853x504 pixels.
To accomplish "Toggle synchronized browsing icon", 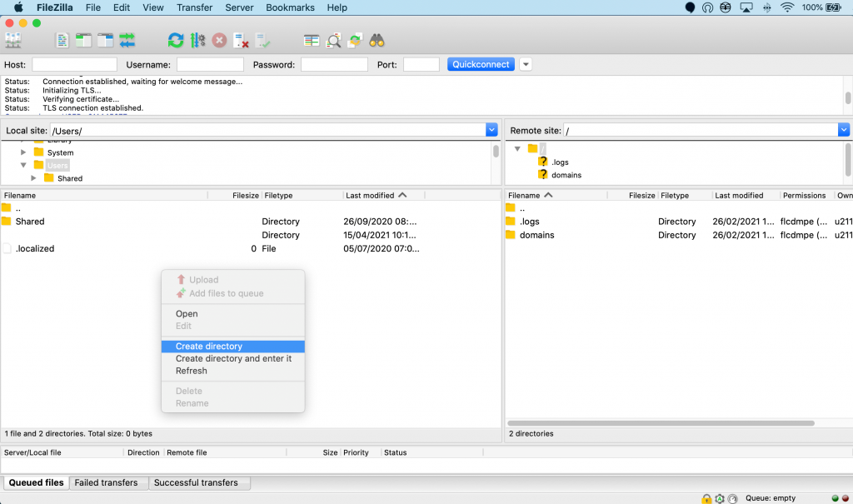I will (x=355, y=40).
